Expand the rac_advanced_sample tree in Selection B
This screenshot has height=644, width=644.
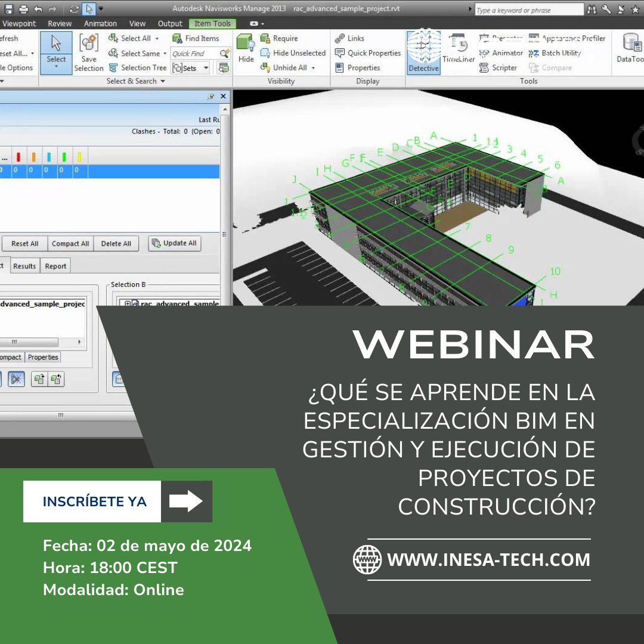click(128, 304)
